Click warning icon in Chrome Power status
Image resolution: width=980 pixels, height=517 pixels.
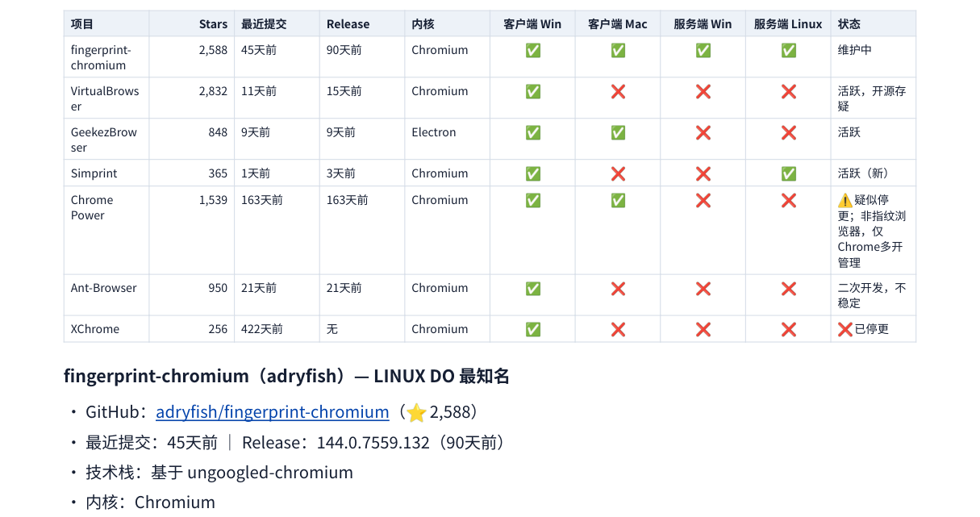845,200
